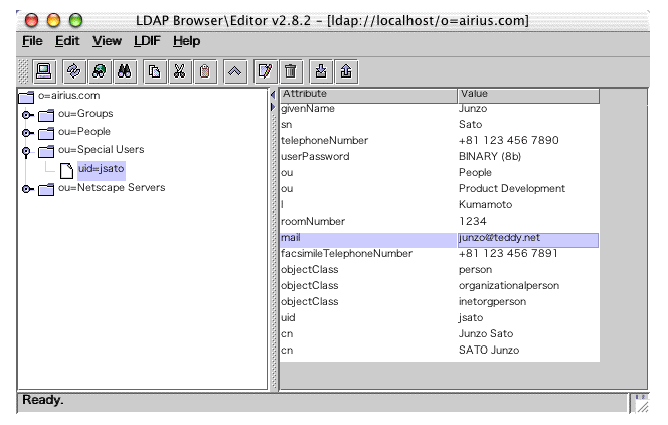Click the Export up-arrow toolbar icon
The width and height of the screenshot is (668, 425).
coord(346,71)
